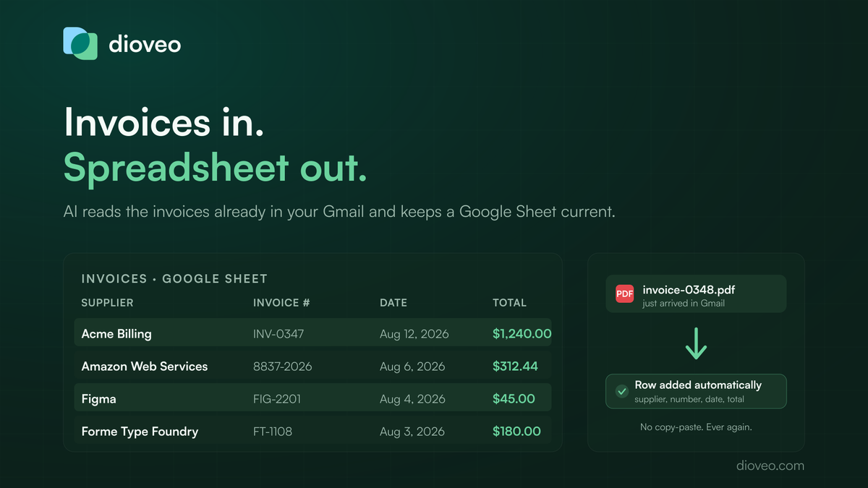Select the $1,240.00 total cell
Screen dimensions: 868x488
[522, 334]
